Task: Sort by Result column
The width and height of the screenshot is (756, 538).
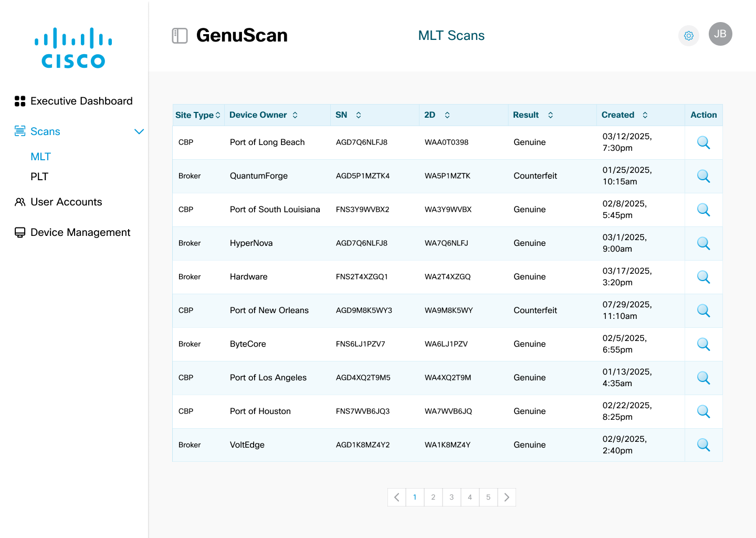Action: coord(551,115)
